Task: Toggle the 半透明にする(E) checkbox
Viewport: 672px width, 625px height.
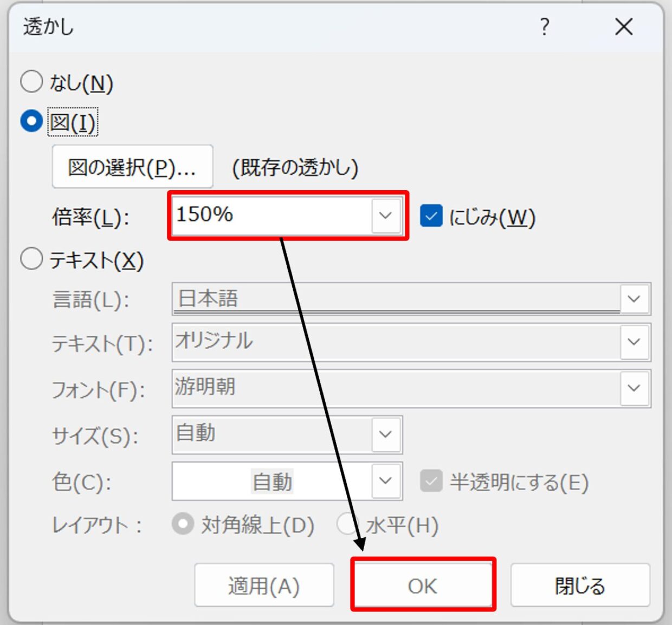Action: (x=431, y=481)
